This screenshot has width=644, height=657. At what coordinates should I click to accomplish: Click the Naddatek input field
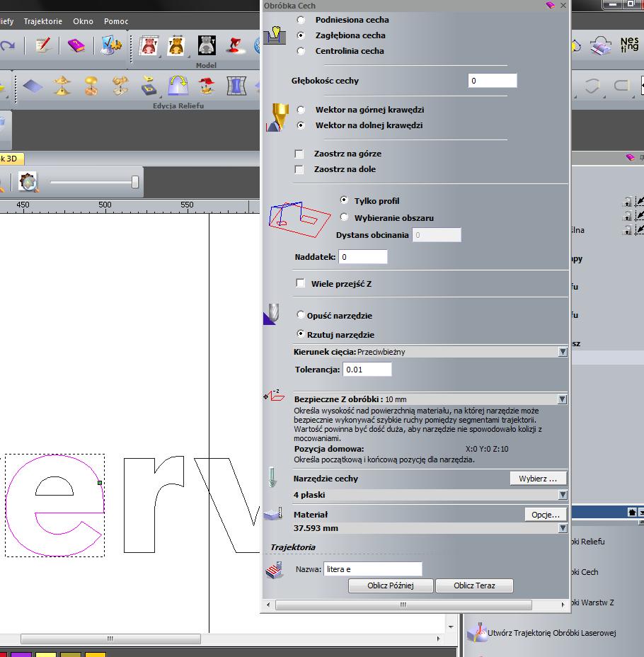[363, 257]
